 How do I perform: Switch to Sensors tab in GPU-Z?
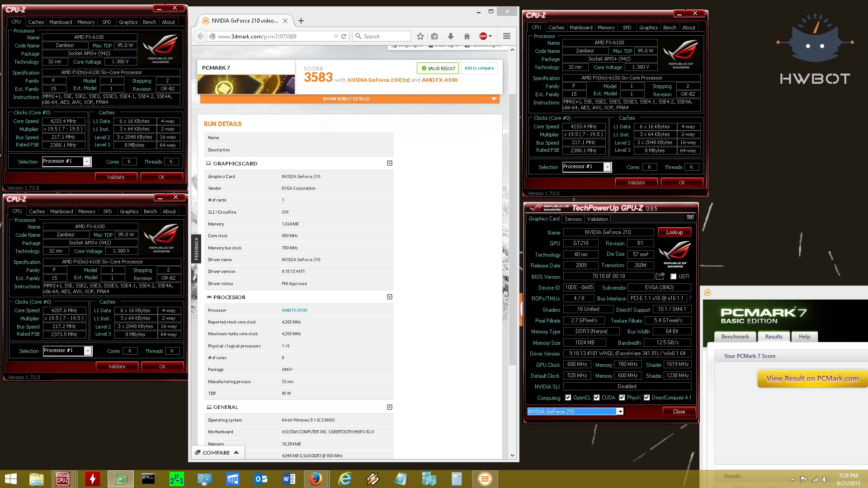(x=573, y=219)
